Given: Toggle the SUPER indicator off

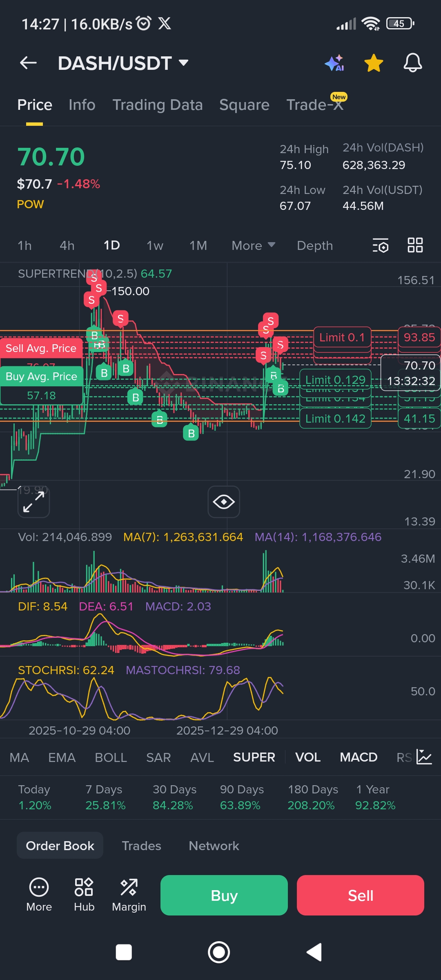Looking at the screenshot, I should click(x=254, y=757).
